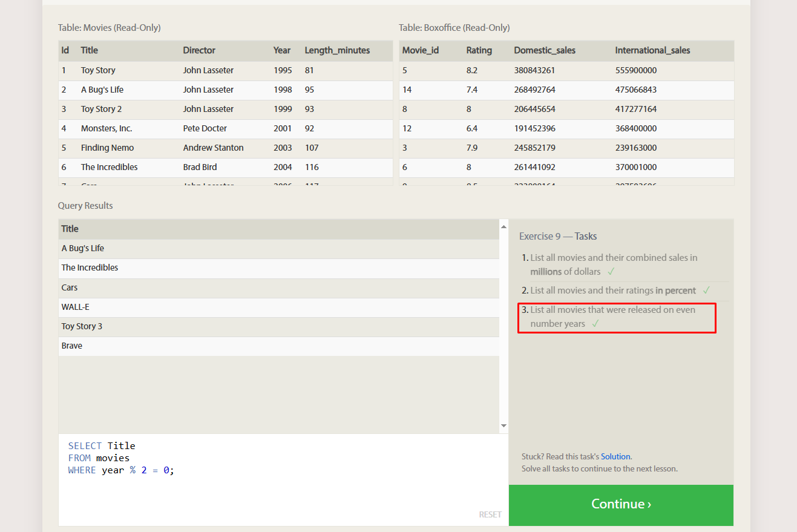
Task: Click the green checkmark next to task 2
Action: point(706,291)
